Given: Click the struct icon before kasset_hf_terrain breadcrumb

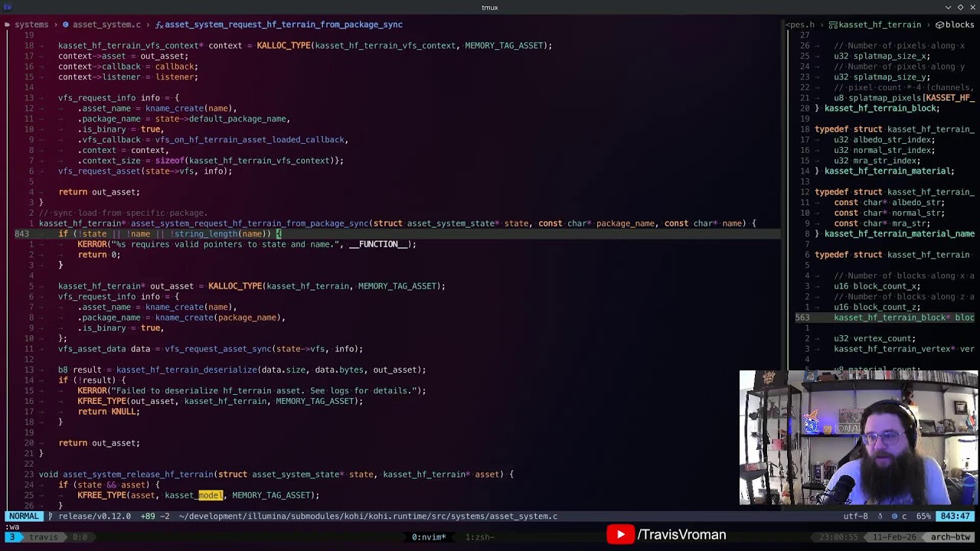Looking at the screenshot, I should pos(833,24).
